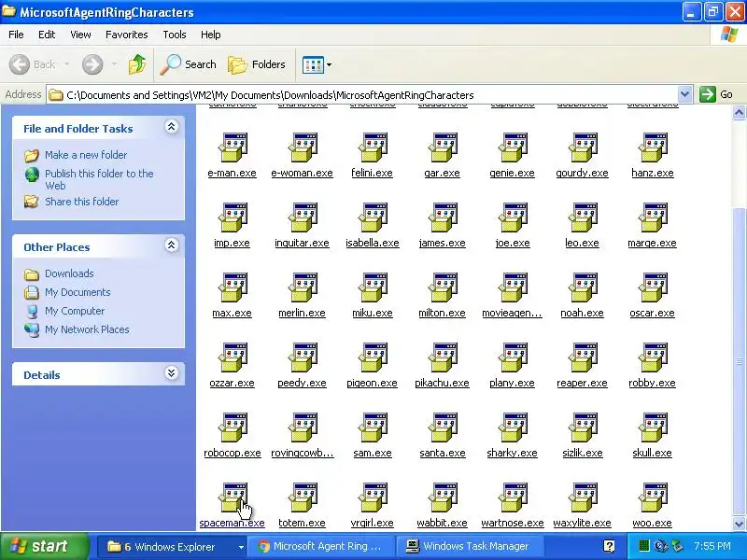The width and height of the screenshot is (747, 560).
Task: Open the e-man.exe installer icon
Action: click(233, 147)
